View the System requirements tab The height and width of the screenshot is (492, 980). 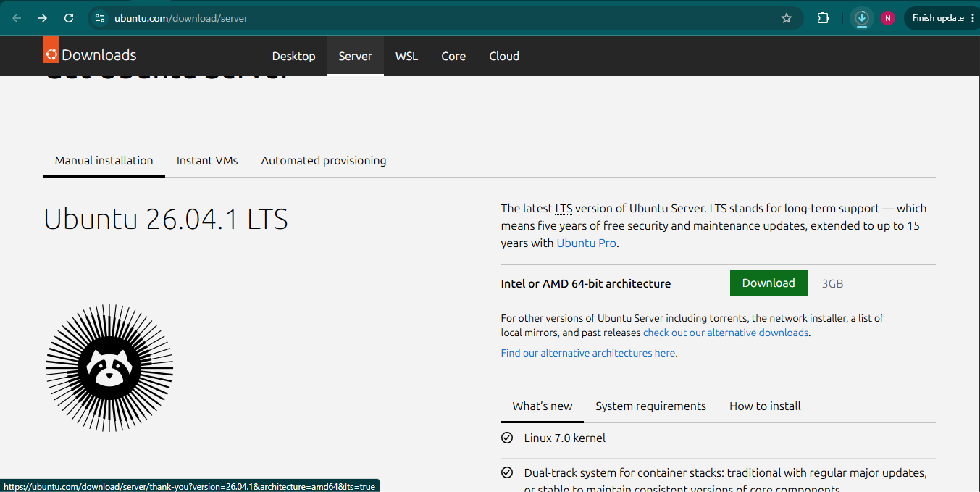[650, 406]
